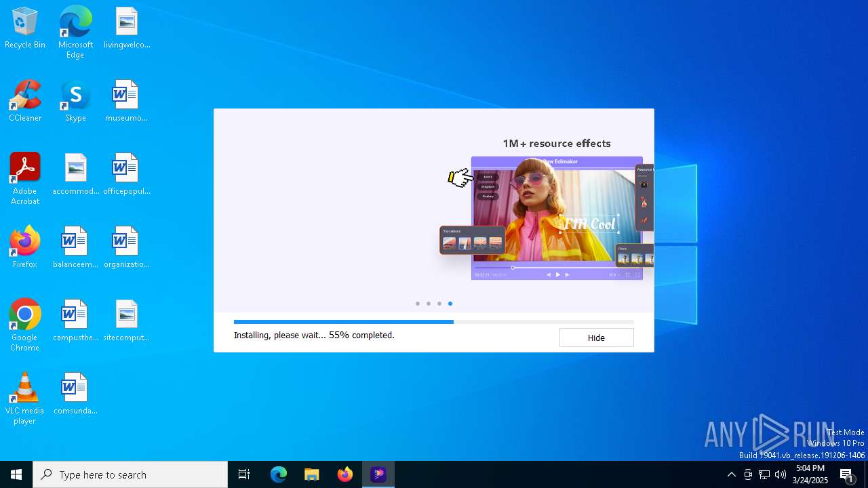Select the accommod... image file

(x=75, y=175)
